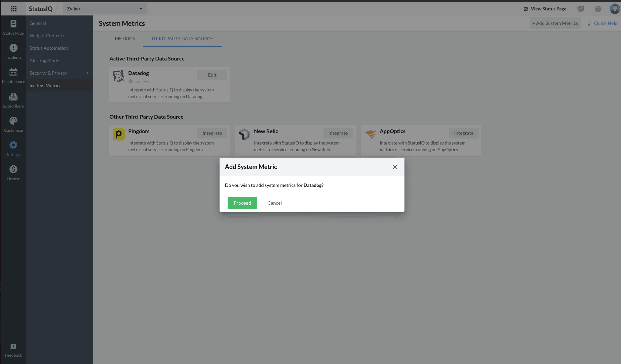Close the Add System Metric dialog
Viewport: 621px width, 364px height.
pos(395,167)
